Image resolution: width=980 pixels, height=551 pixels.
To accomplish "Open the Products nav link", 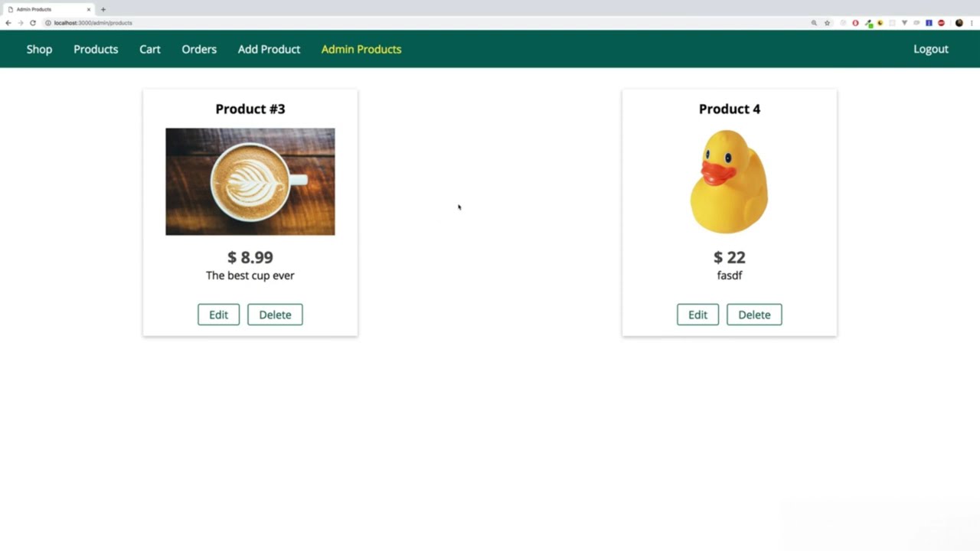I will pyautogui.click(x=96, y=49).
